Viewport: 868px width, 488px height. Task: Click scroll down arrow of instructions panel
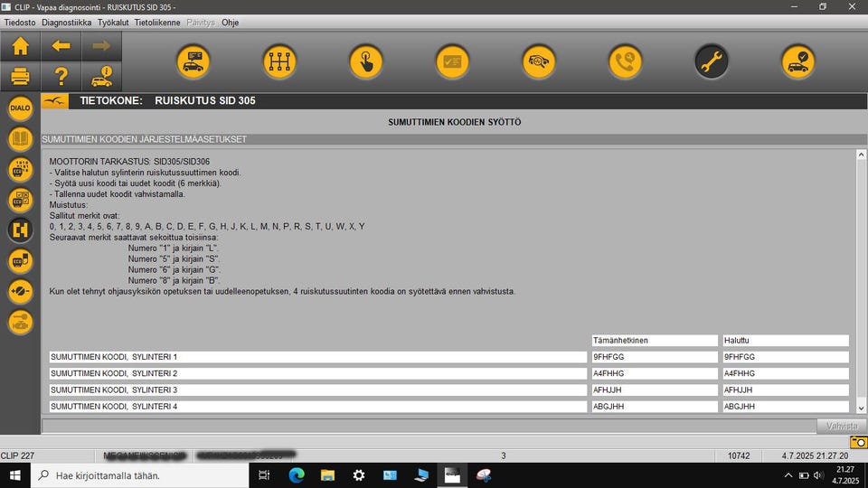point(861,408)
